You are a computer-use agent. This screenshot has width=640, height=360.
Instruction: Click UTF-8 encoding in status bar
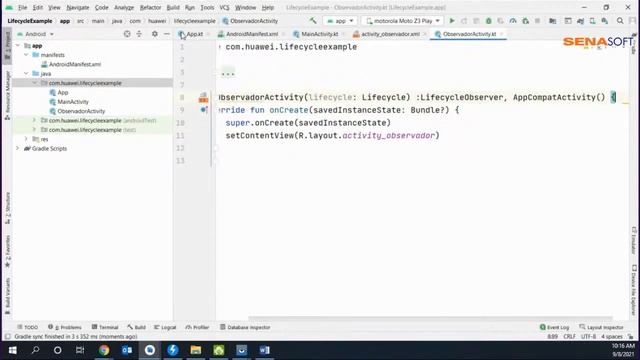coord(588,337)
